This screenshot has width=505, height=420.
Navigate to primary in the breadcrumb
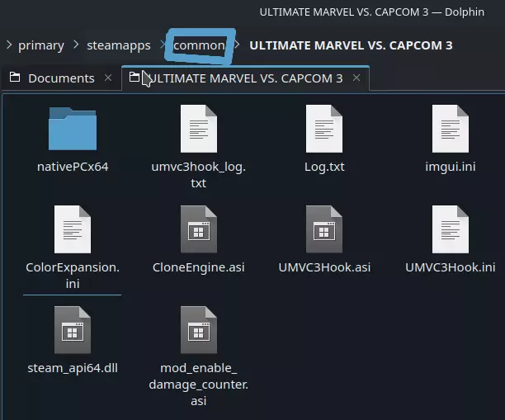41,45
